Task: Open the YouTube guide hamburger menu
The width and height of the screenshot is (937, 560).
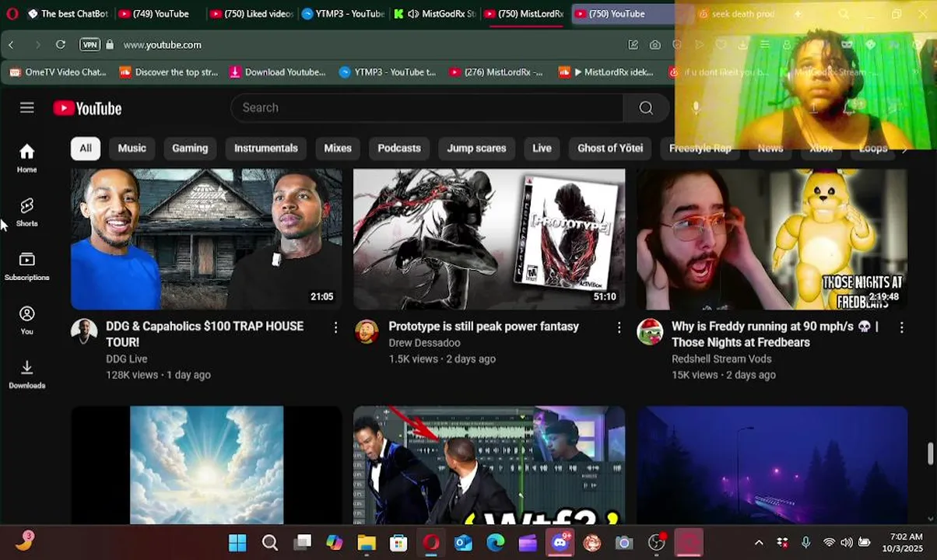Action: (27, 107)
